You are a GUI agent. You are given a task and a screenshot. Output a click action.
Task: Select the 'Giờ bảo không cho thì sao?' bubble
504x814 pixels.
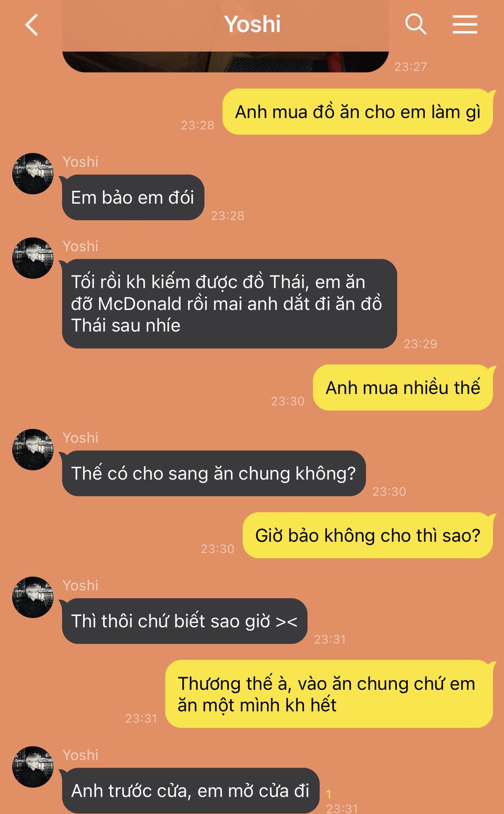[368, 535]
